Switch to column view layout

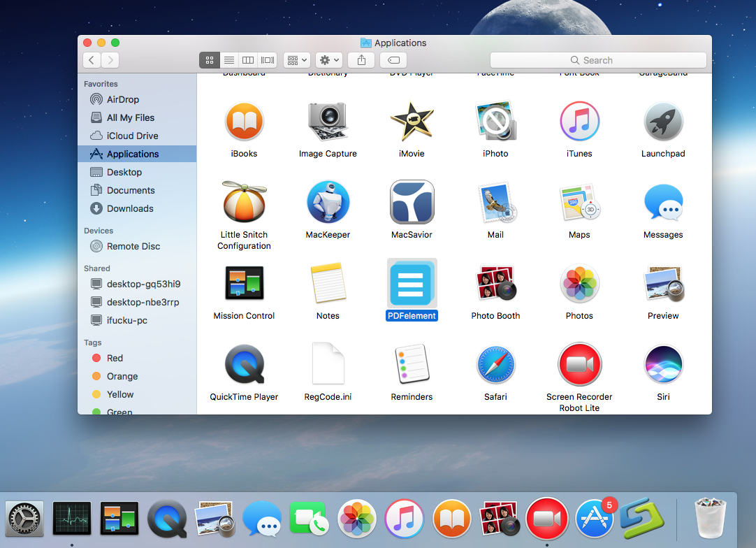click(x=247, y=60)
